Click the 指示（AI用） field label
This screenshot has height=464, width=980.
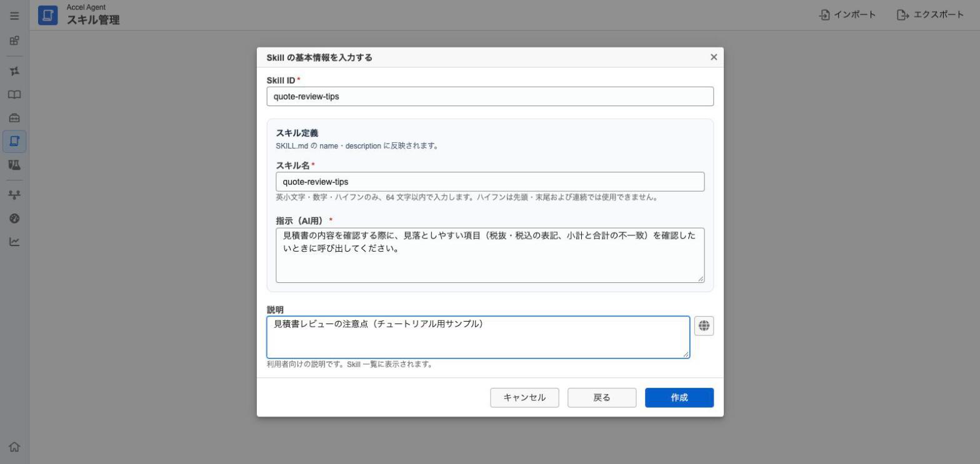[301, 221]
